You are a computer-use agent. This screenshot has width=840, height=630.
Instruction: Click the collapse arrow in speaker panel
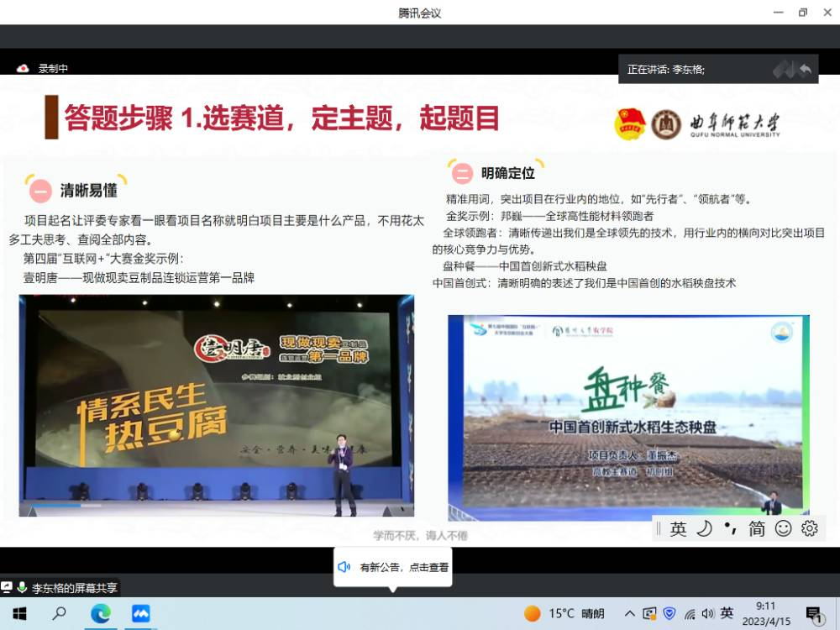tap(806, 69)
